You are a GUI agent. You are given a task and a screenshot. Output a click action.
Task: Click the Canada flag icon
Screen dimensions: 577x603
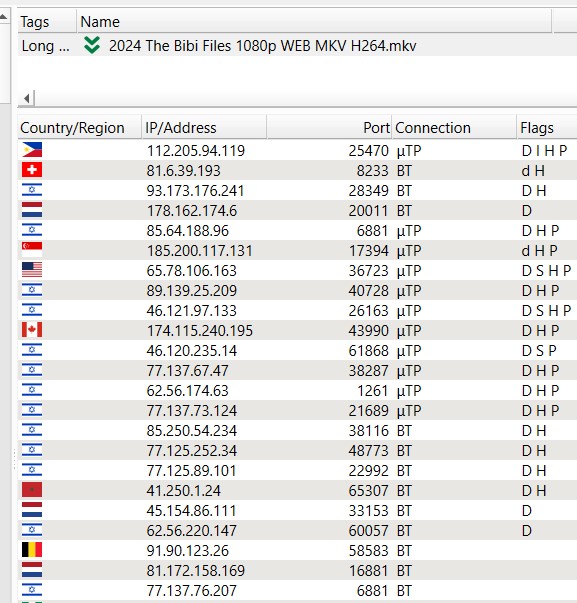tap(32, 330)
